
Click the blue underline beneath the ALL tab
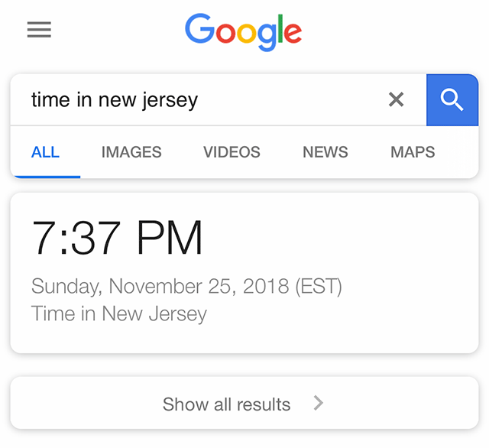tap(45, 176)
